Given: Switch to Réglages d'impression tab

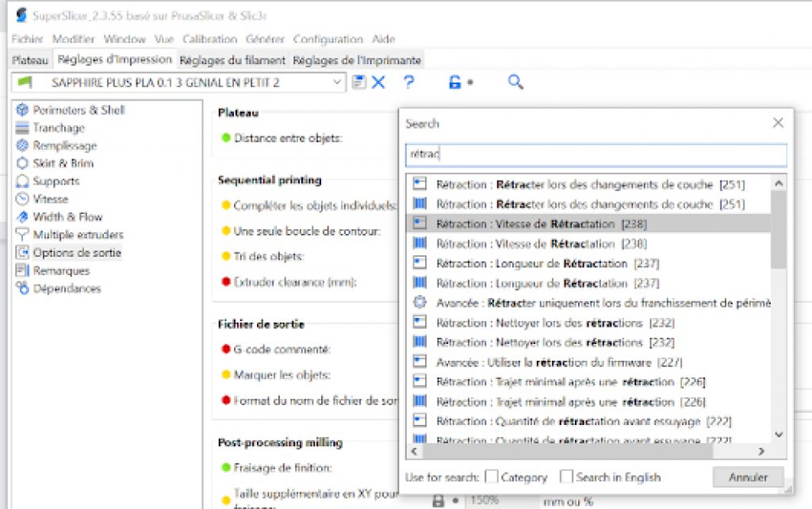Looking at the screenshot, I should (114, 59).
